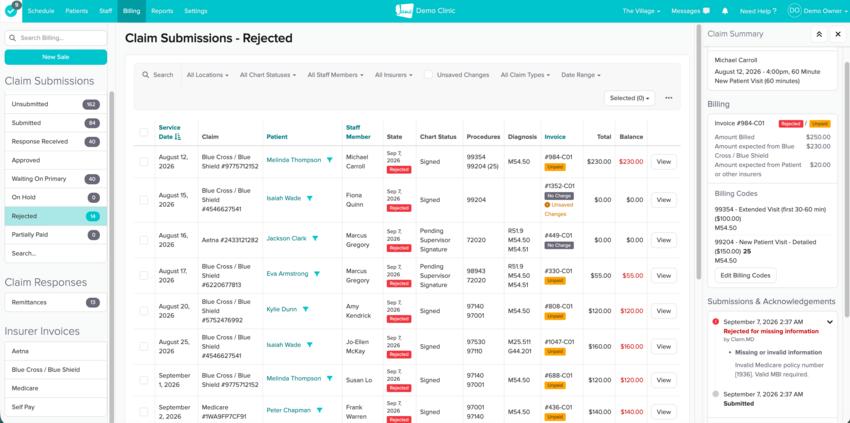View the Melinda Thompson August 12 claim
The width and height of the screenshot is (850, 423).
(x=664, y=162)
